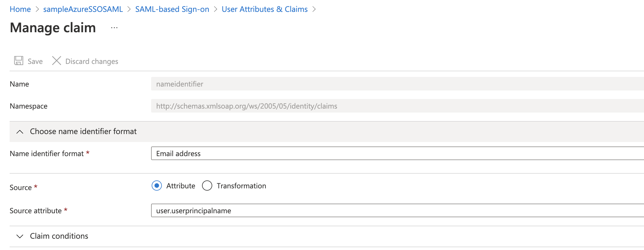Viewport: 644px width, 250px height.
Task: Open the Source attribute dropdown
Action: 396,211
